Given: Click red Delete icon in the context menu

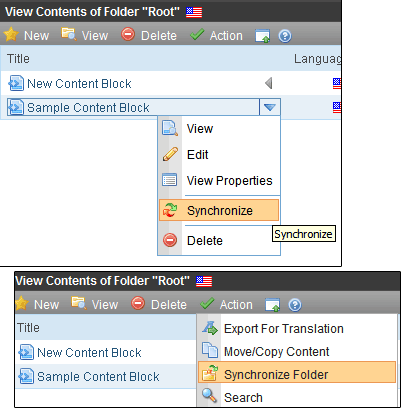Looking at the screenshot, I should click(170, 240).
